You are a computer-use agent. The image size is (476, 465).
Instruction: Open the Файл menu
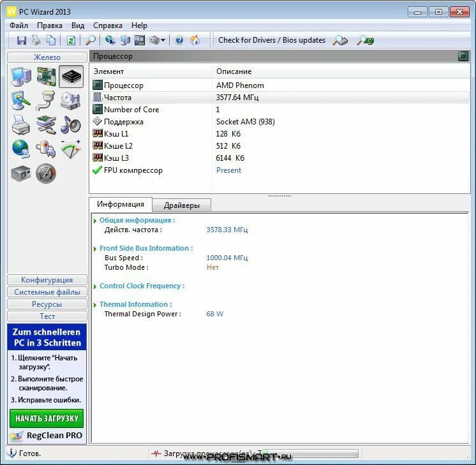(x=19, y=26)
